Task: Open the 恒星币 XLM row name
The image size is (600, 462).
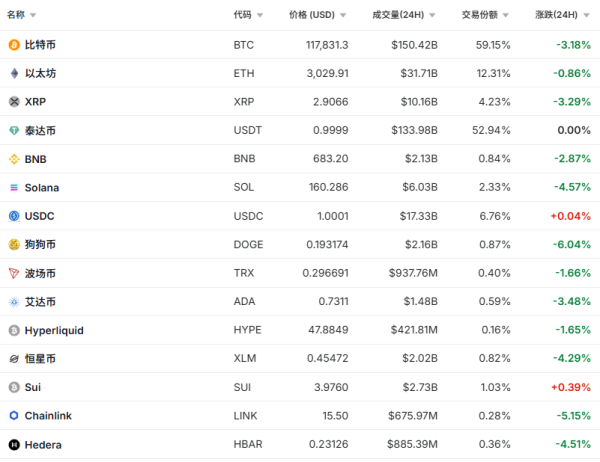Action: (x=40, y=358)
